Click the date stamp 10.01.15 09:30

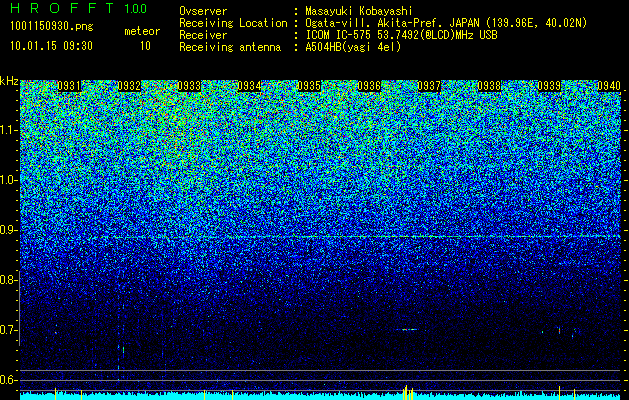tap(51, 46)
